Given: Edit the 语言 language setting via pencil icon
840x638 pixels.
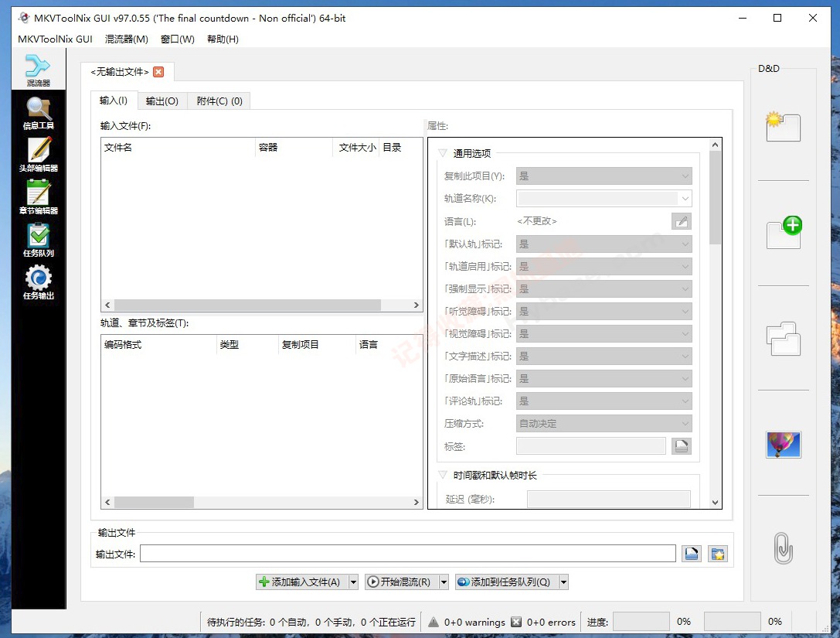Looking at the screenshot, I should 681,221.
